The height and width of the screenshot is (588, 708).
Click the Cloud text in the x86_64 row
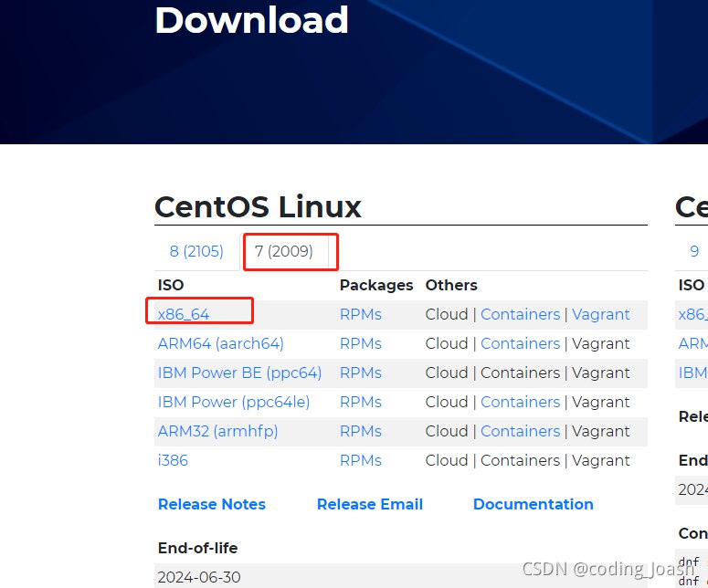coord(447,314)
